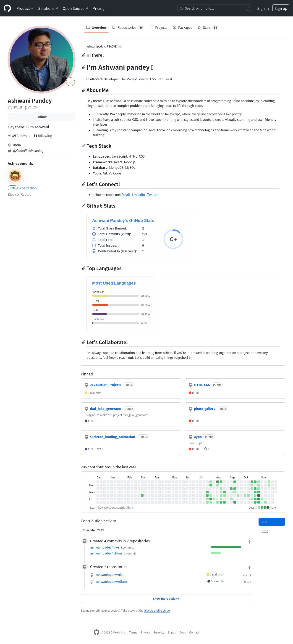
Task: Open the Solutions dropdown menu
Action: coord(48,8)
